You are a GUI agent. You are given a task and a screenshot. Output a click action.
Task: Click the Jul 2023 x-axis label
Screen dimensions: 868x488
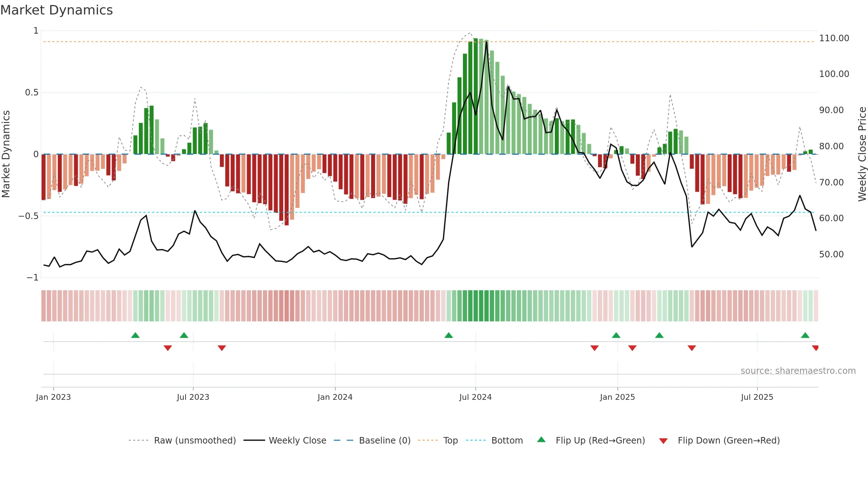pyautogui.click(x=193, y=397)
